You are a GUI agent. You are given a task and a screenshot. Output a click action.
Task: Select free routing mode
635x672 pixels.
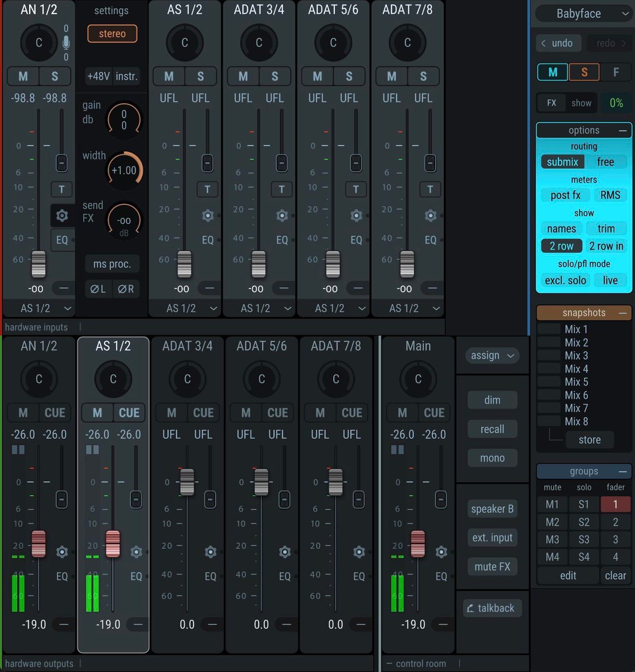click(606, 162)
